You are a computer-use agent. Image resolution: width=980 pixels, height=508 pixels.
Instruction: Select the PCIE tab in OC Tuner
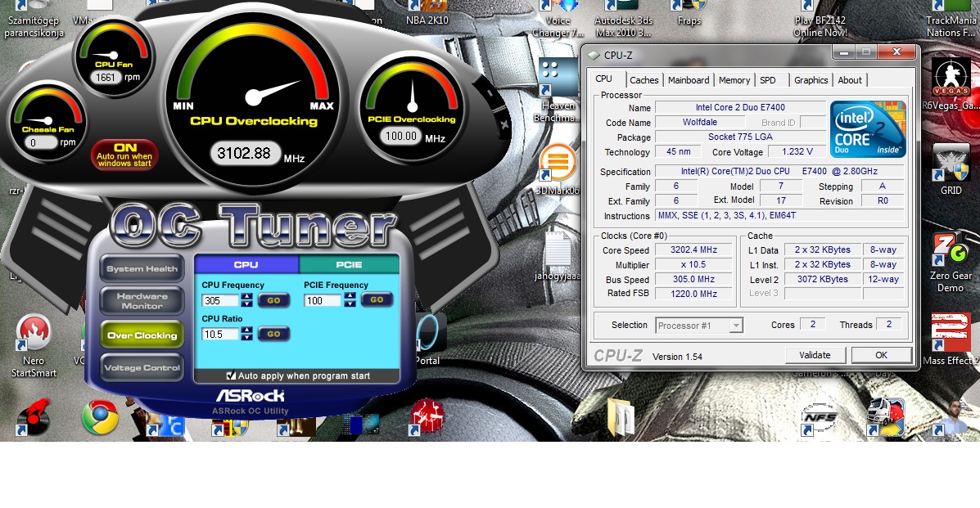tap(349, 264)
